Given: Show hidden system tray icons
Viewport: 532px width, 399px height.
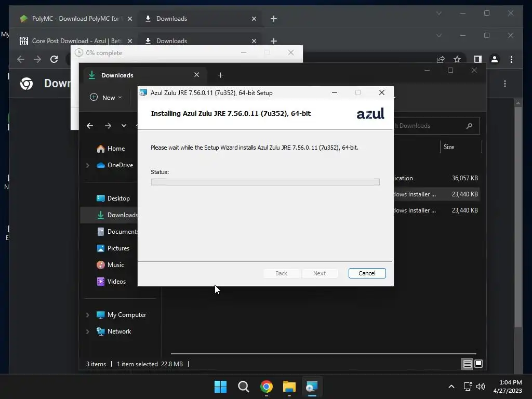Looking at the screenshot, I should click(x=451, y=387).
